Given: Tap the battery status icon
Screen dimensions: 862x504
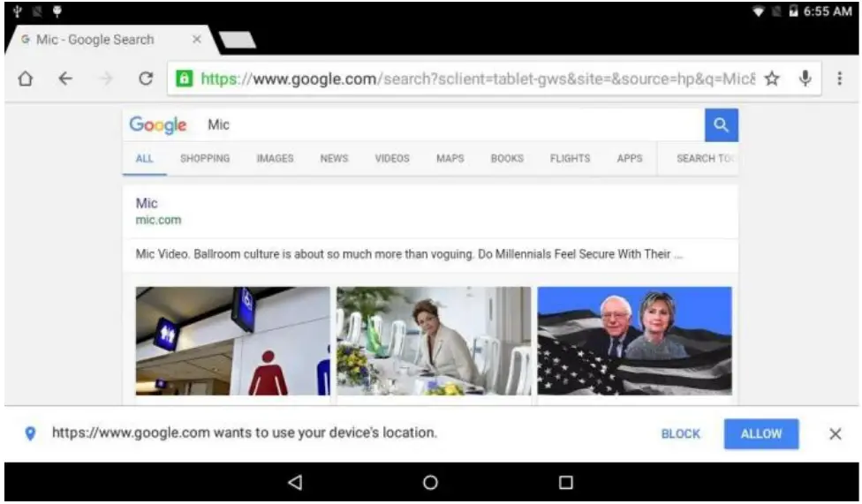Looking at the screenshot, I should [x=793, y=11].
